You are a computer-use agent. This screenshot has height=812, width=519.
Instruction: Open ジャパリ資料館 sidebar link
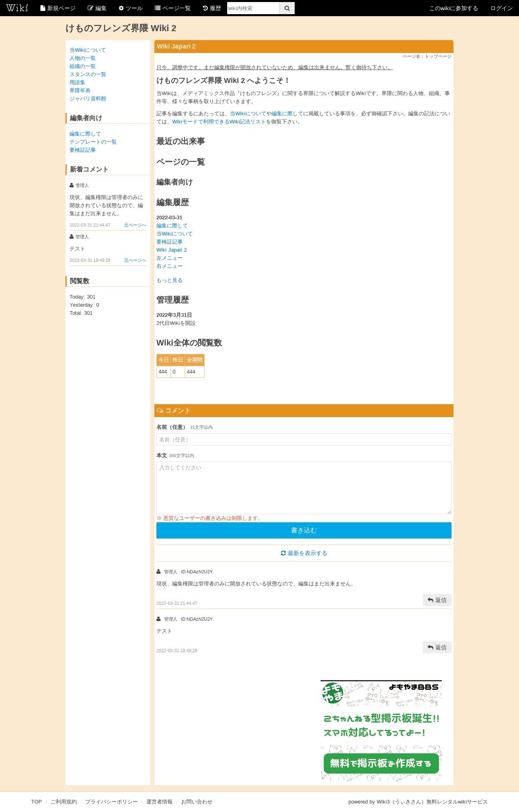point(88,99)
